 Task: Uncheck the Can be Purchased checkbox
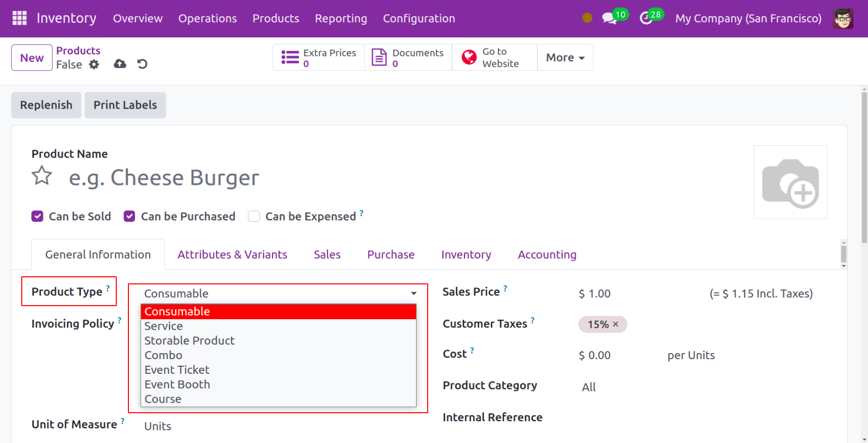pos(129,217)
